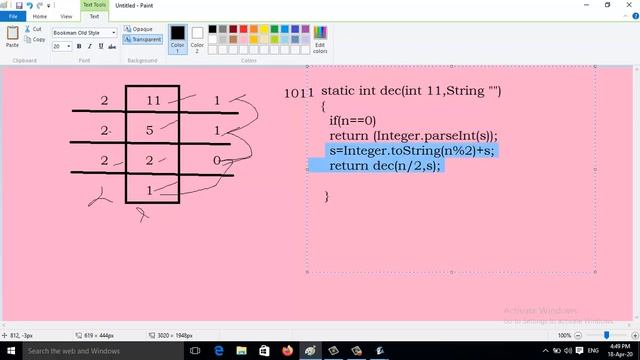
Task: Open the File menu
Action: tap(13, 16)
